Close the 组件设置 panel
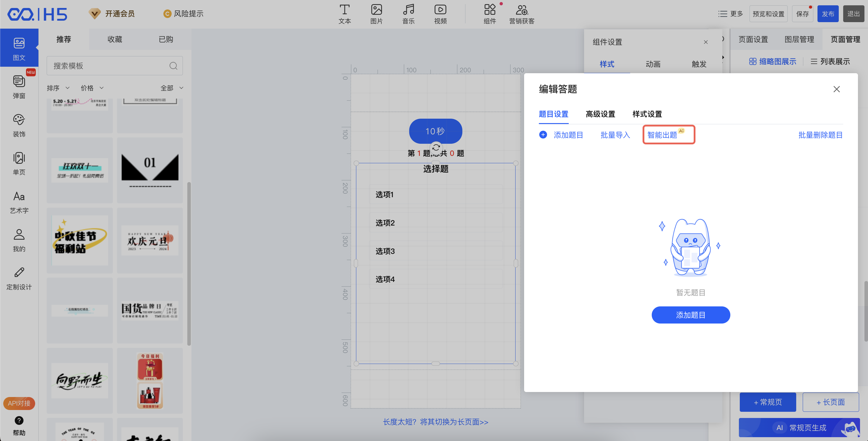 tap(706, 42)
